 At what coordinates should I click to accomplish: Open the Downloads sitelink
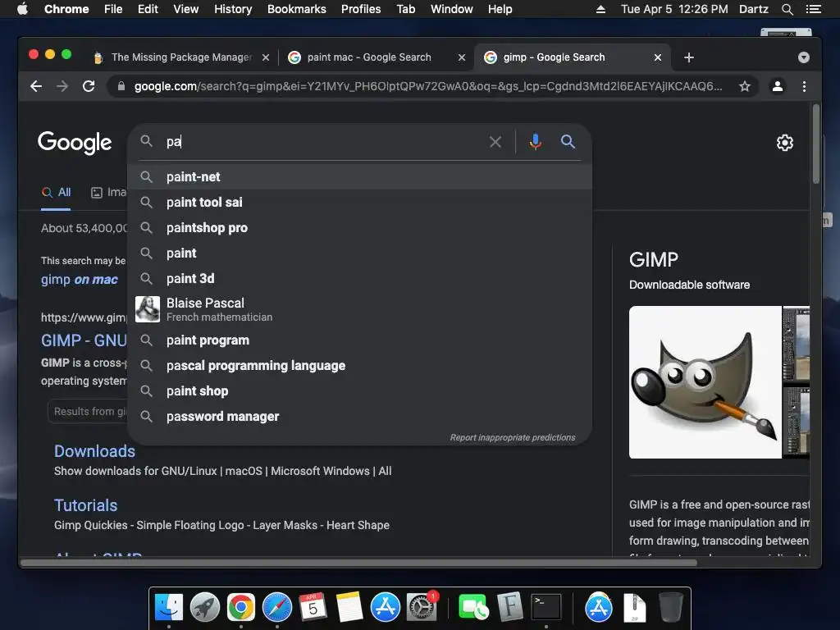tap(94, 451)
